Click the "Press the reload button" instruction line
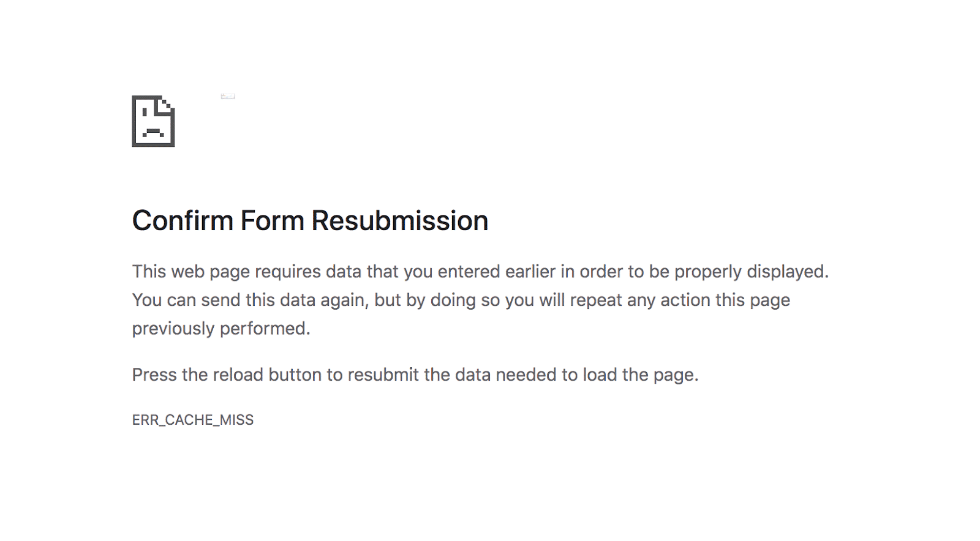Viewport: 980px width, 541px height. (x=415, y=375)
